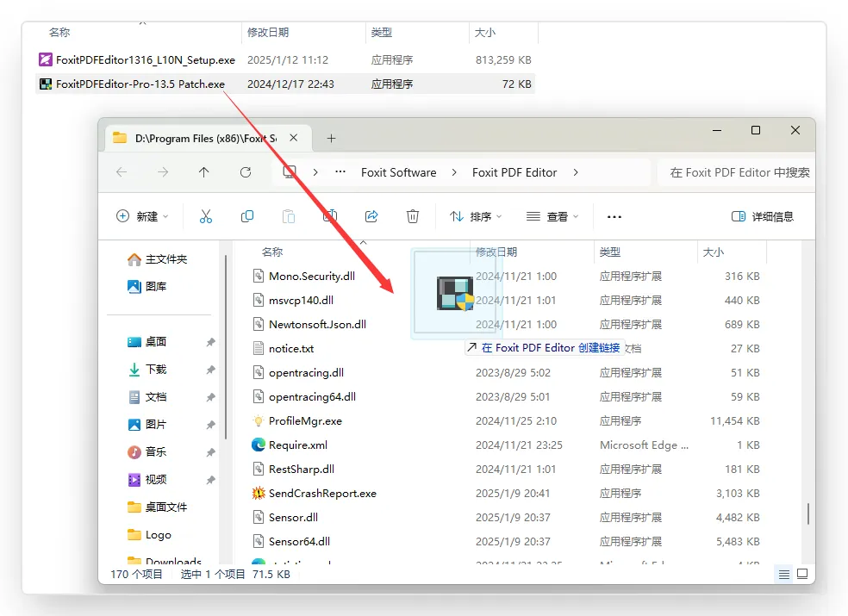Click the Delete trash can icon
Screen dimensions: 848x616
413,216
